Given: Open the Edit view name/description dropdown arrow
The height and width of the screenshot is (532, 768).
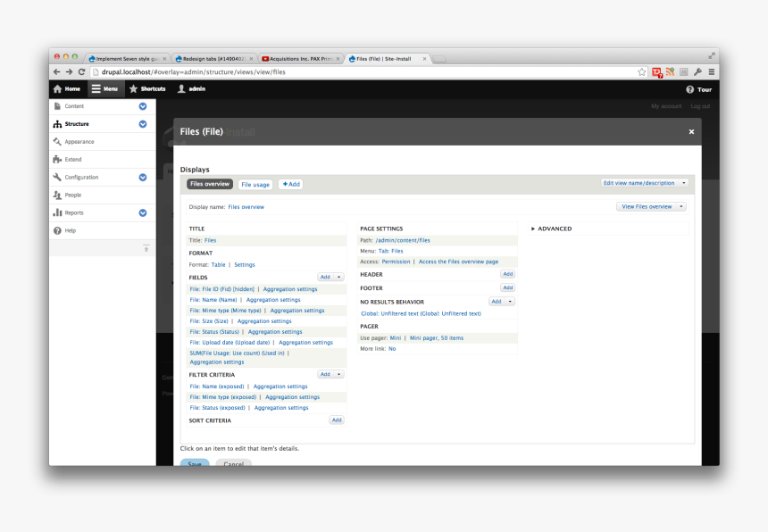Looking at the screenshot, I should pyautogui.click(x=684, y=183).
